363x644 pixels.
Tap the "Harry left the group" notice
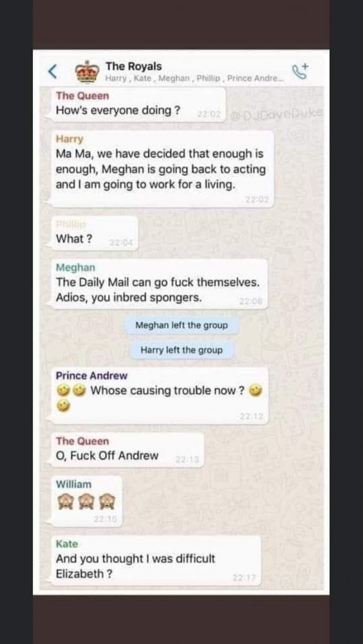tap(181, 350)
